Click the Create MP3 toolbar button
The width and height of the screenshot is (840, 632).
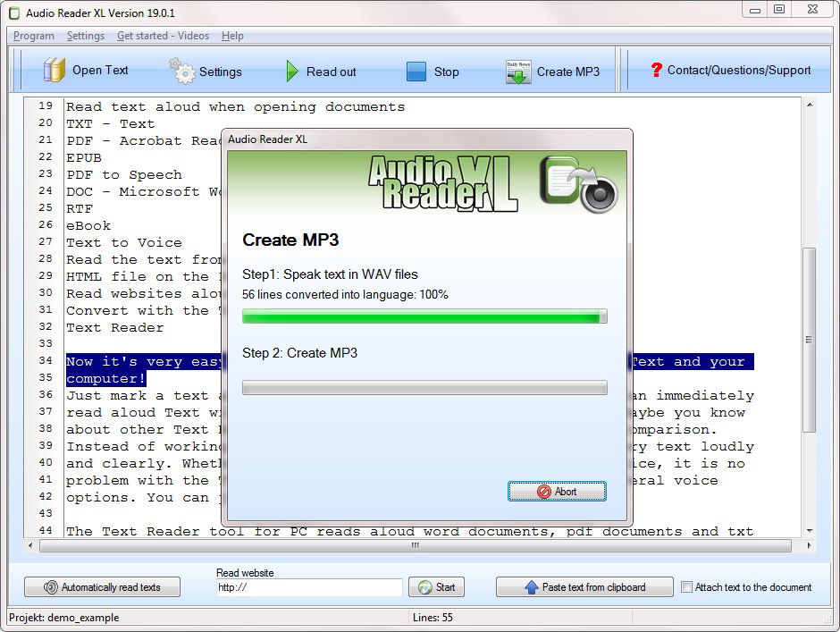tap(552, 72)
